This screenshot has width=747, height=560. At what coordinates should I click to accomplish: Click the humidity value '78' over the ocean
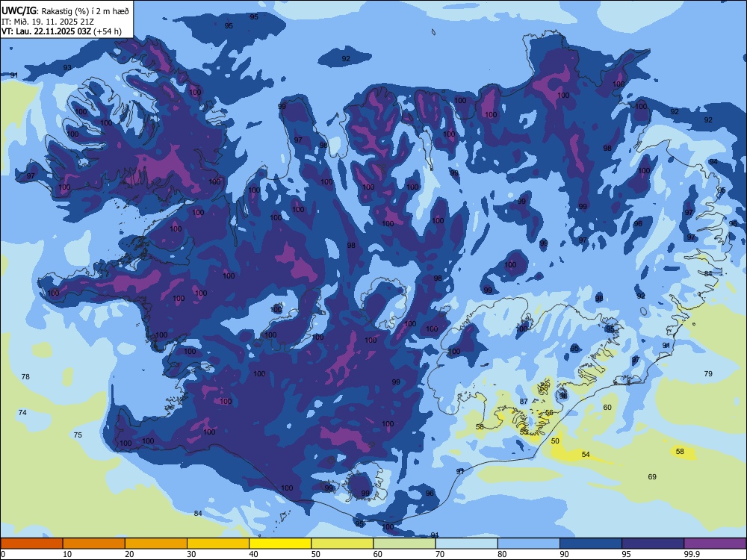[25, 376]
